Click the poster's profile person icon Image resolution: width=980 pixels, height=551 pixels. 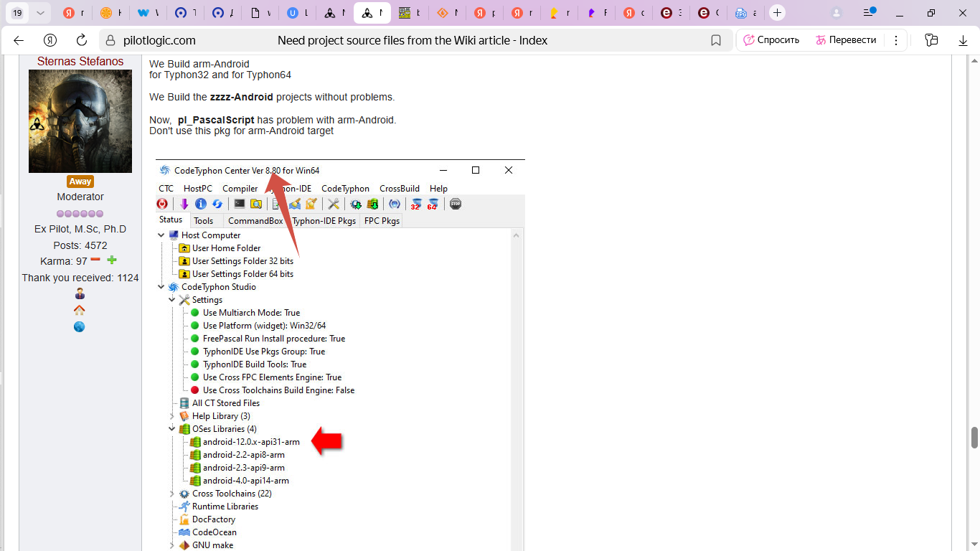[80, 294]
